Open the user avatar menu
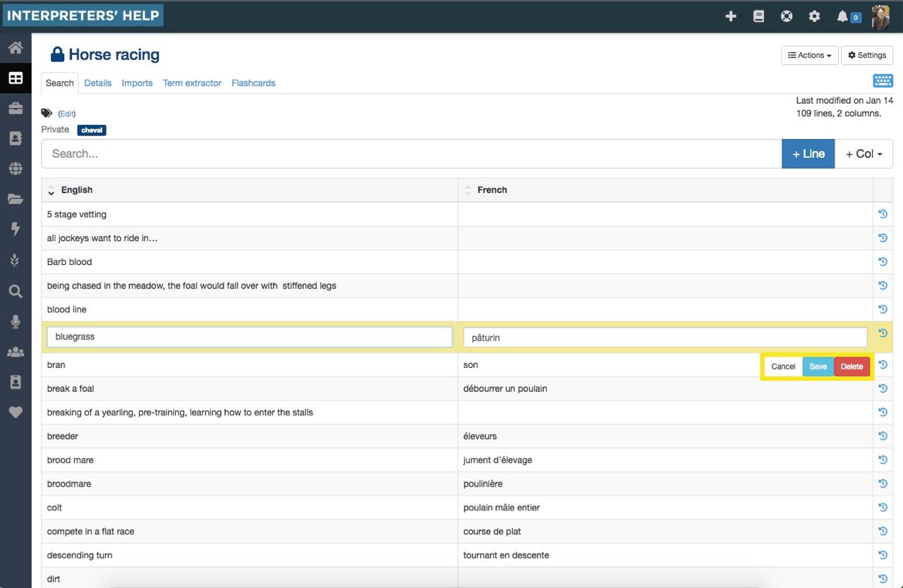Image resolution: width=903 pixels, height=588 pixels. coord(880,17)
